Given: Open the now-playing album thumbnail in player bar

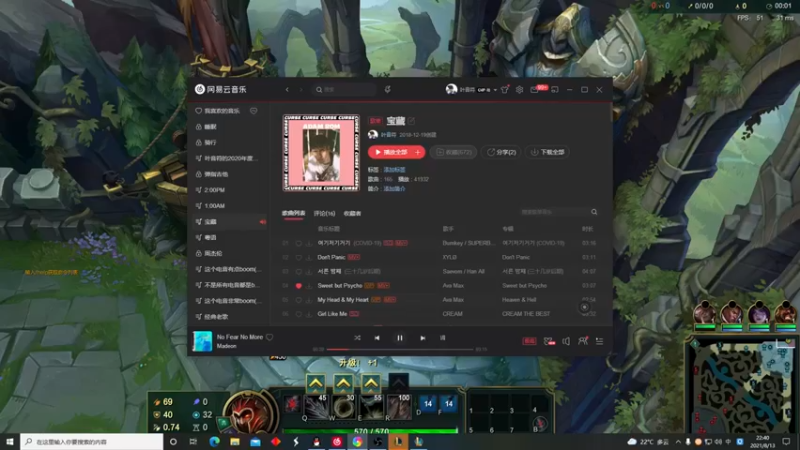Looking at the screenshot, I should click(x=202, y=341).
